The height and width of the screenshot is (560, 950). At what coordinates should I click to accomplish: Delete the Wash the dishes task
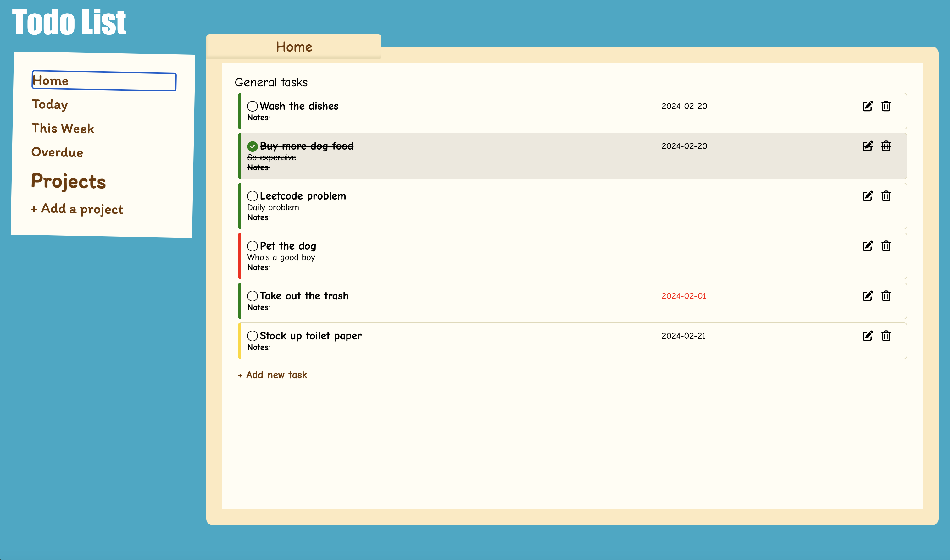(x=886, y=106)
